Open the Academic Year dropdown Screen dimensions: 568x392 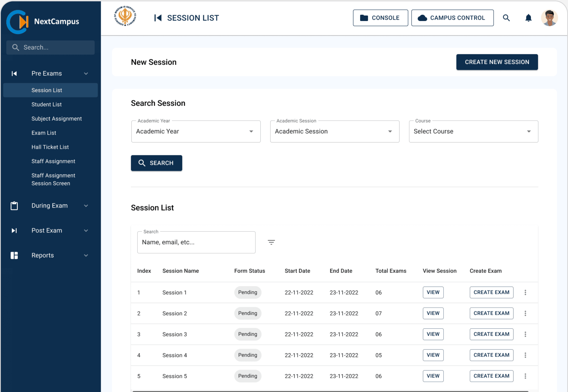[x=196, y=131]
